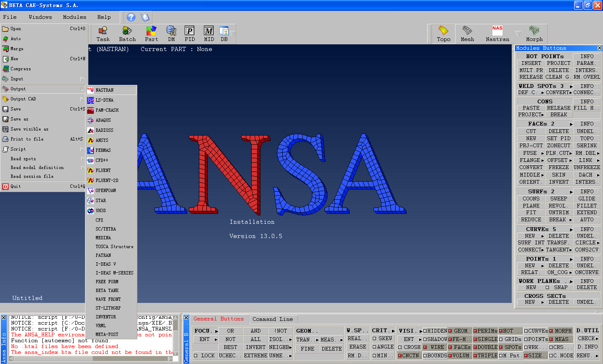603x364 pixels.
Task: Toggle the PERIMs visibility flag
Action: point(475,331)
